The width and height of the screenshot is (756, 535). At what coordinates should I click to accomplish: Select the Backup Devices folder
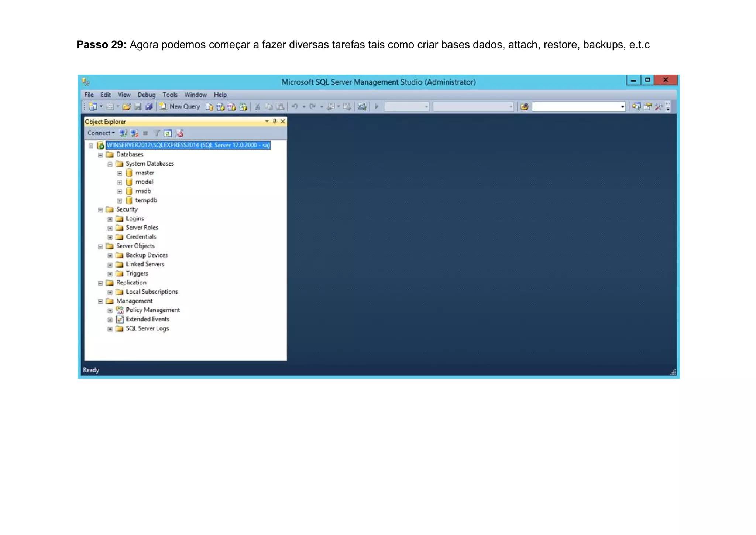147,255
